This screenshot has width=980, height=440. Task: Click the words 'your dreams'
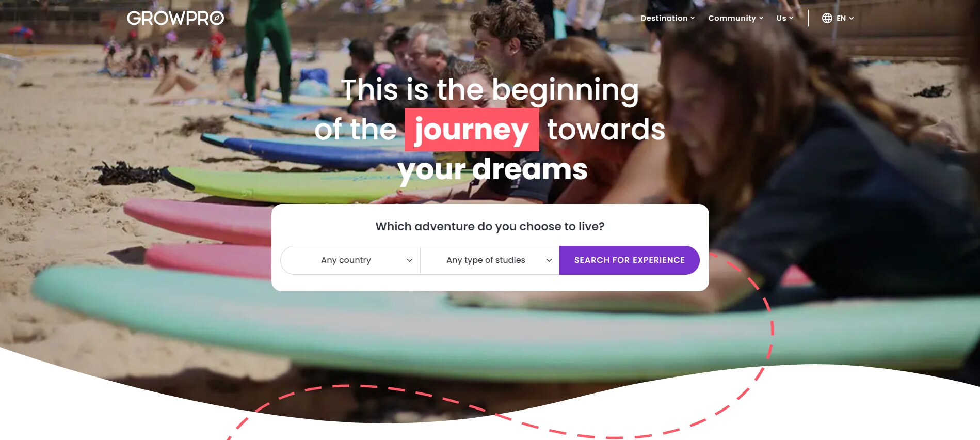(x=492, y=169)
